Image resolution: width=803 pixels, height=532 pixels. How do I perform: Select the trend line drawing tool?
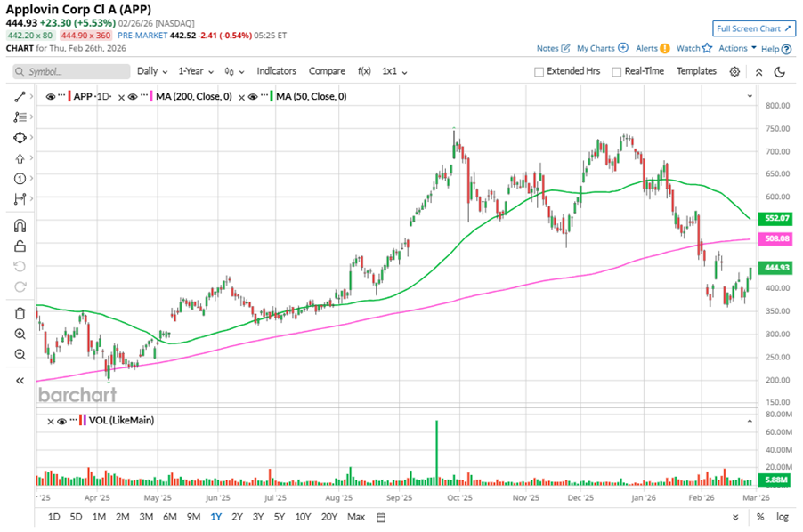[x=20, y=96]
